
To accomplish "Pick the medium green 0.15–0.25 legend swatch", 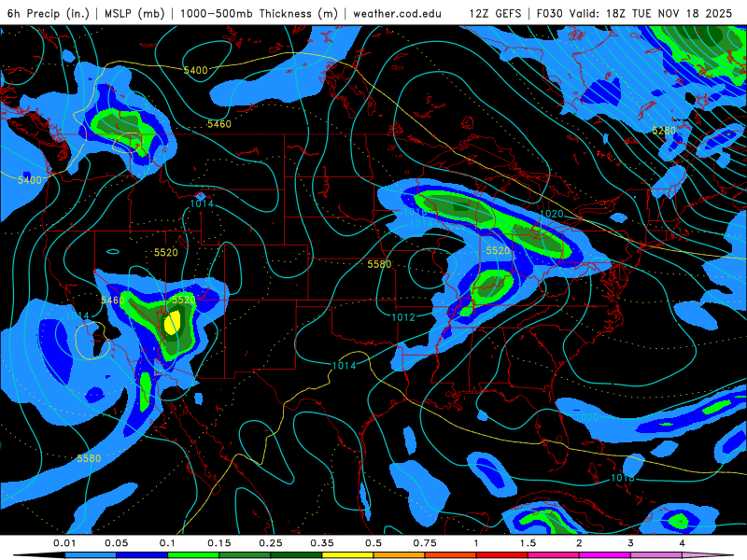I will (x=245, y=555).
